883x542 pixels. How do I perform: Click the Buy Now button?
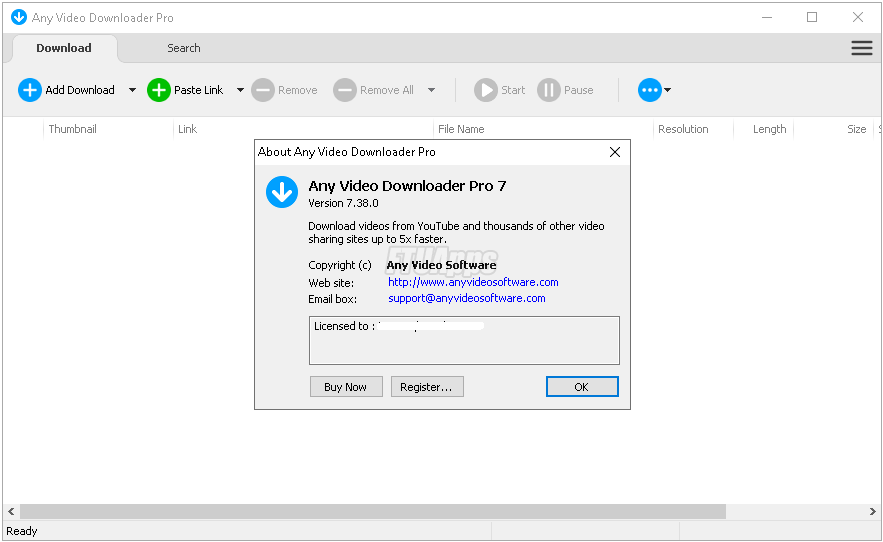[346, 387]
